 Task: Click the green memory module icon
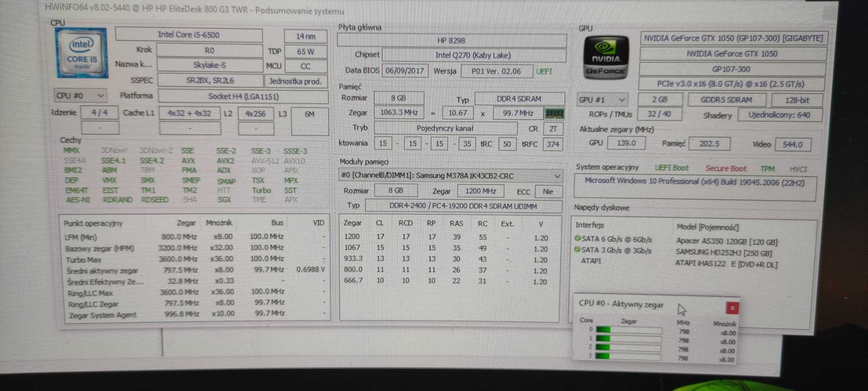[554, 114]
